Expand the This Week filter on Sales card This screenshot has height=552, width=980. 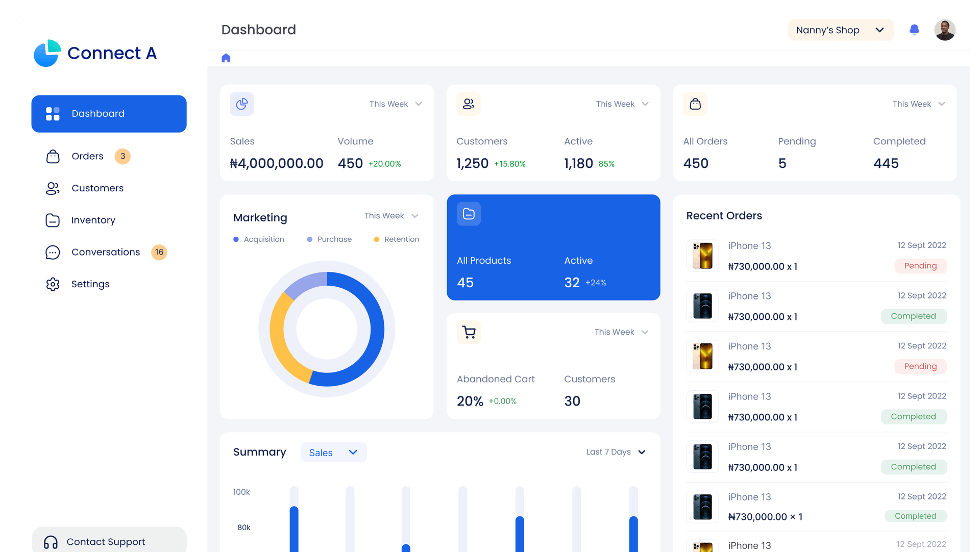(x=396, y=104)
